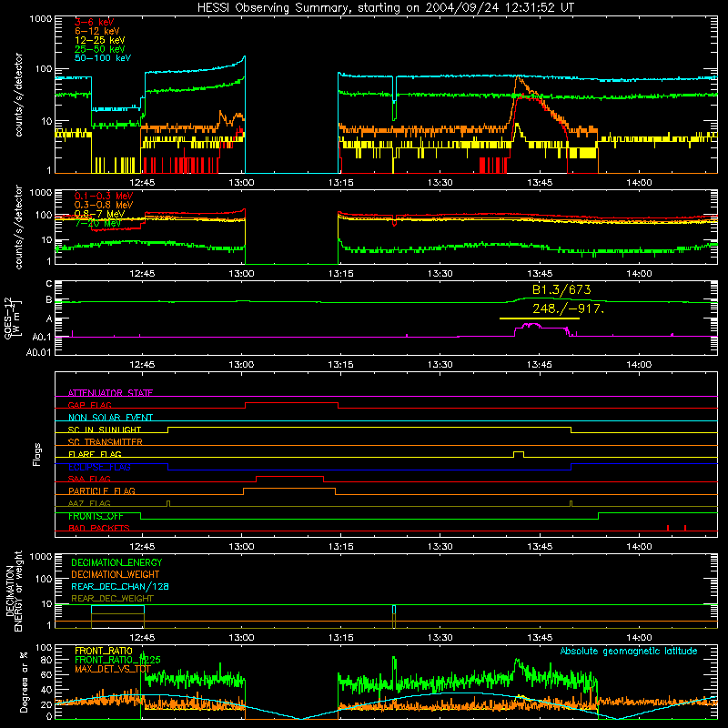Click the B1.3/673 flare annotation
The height and width of the screenshot is (728, 728).
click(561, 290)
